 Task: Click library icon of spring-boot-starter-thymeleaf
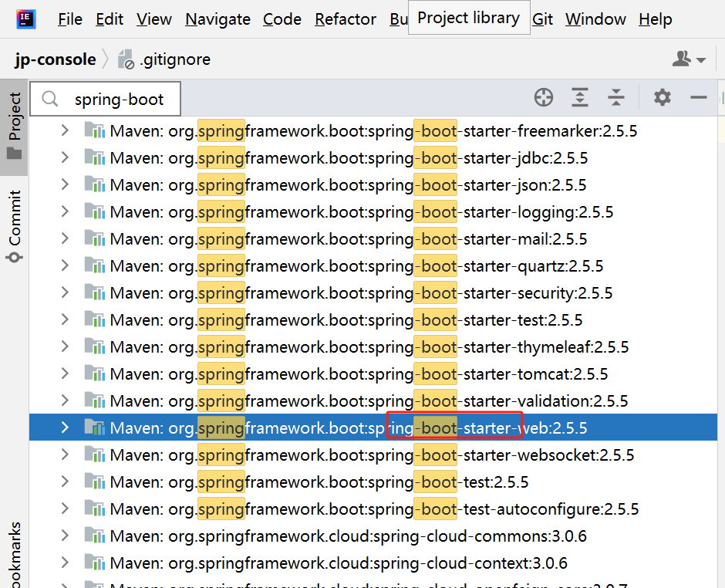95,346
